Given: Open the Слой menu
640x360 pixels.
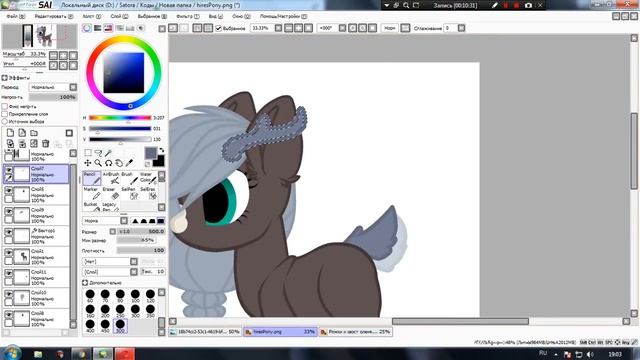Looking at the screenshot, I should (x=119, y=16).
